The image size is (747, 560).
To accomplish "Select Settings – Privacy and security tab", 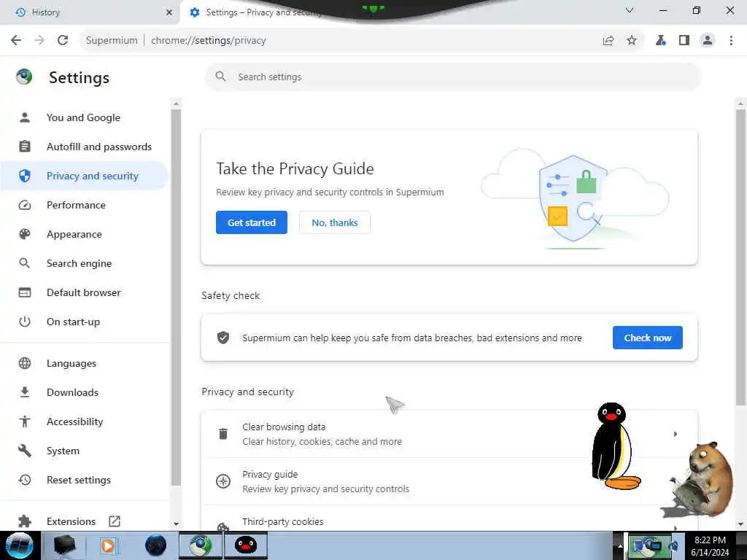I will (263, 12).
